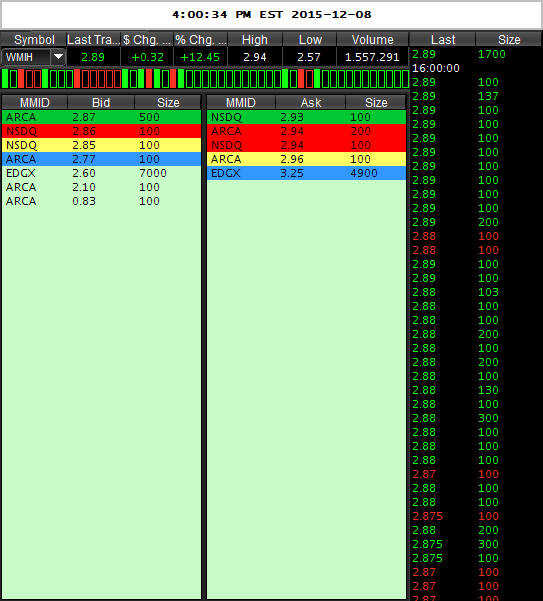Select the 1700 share last trade entry

(x=475, y=54)
